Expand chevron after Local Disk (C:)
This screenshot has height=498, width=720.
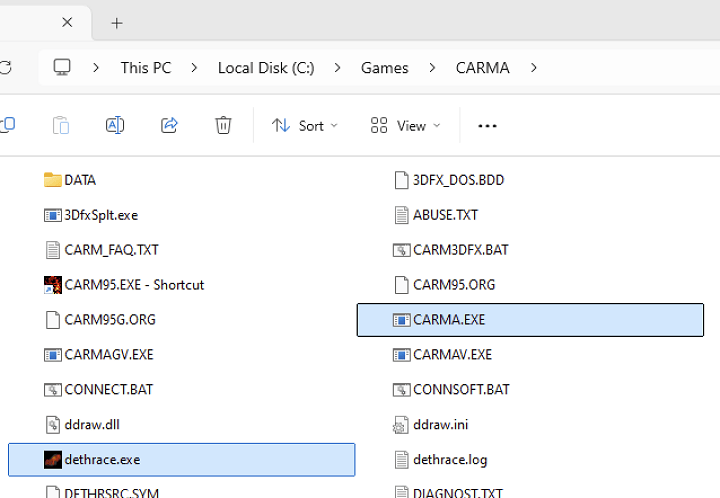pyautogui.click(x=338, y=68)
